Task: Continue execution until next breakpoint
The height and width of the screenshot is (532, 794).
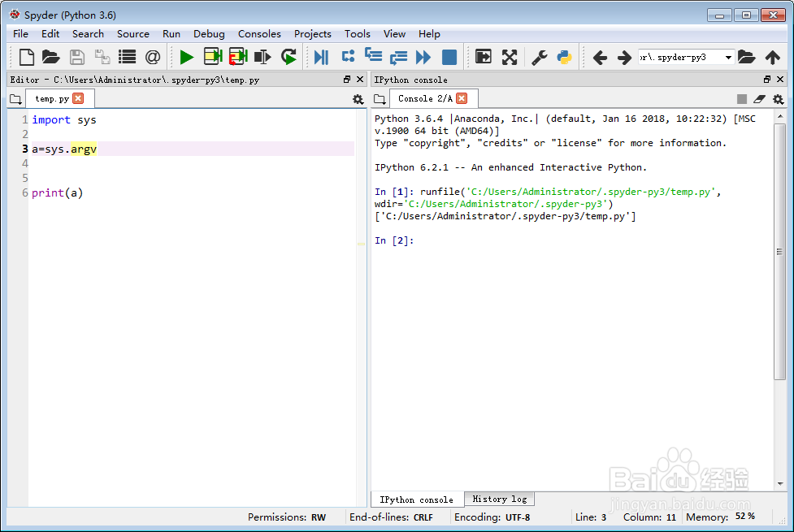Action: [x=423, y=57]
